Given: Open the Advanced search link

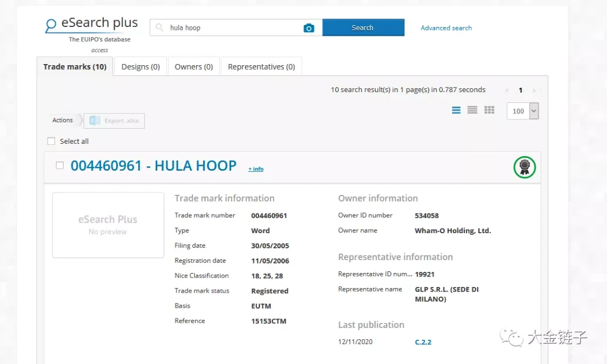Looking at the screenshot, I should 446,28.
